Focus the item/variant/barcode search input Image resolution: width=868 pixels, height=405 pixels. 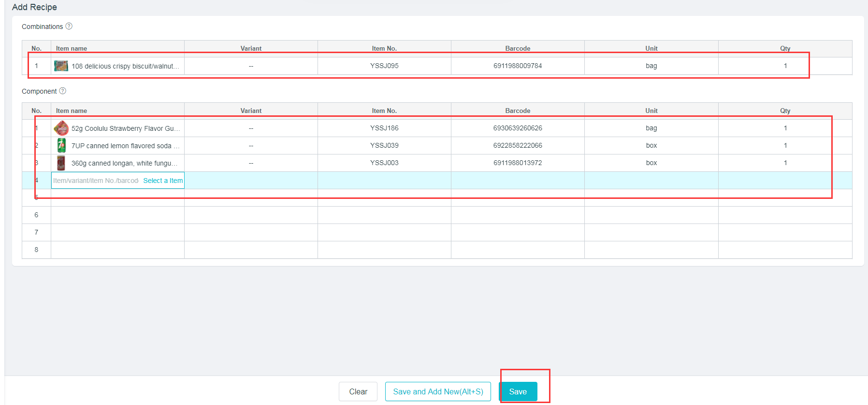coord(96,181)
